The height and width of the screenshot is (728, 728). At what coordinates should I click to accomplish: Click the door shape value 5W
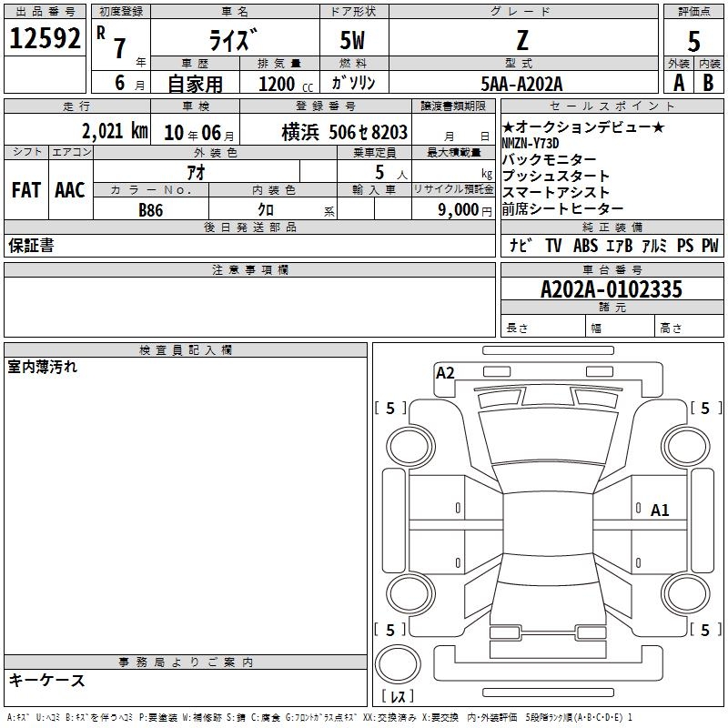[352, 40]
